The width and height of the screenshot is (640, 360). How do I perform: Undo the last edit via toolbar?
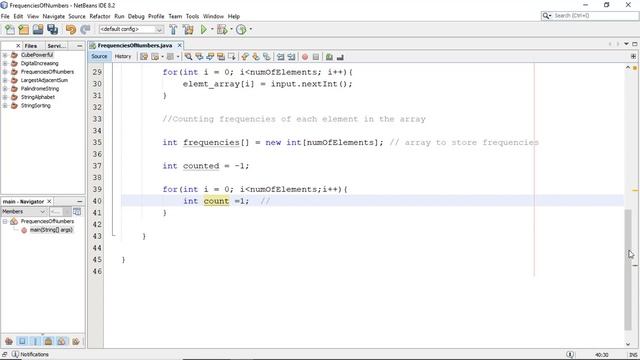click(71, 29)
